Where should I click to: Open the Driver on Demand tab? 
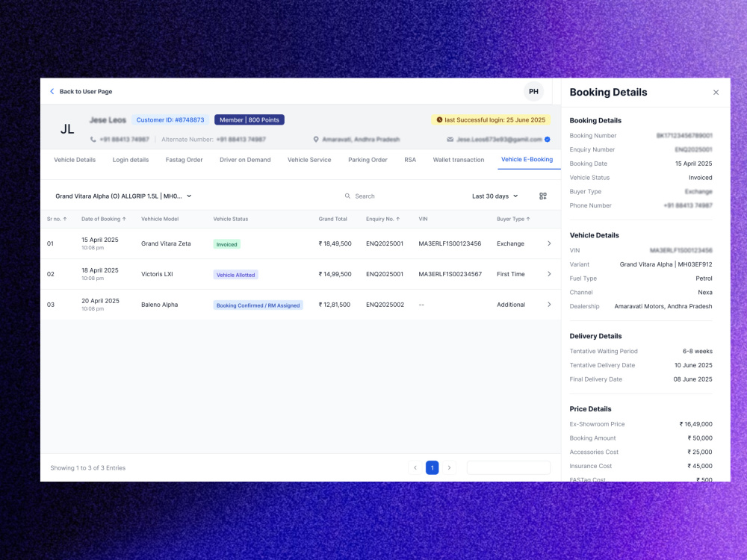click(245, 160)
